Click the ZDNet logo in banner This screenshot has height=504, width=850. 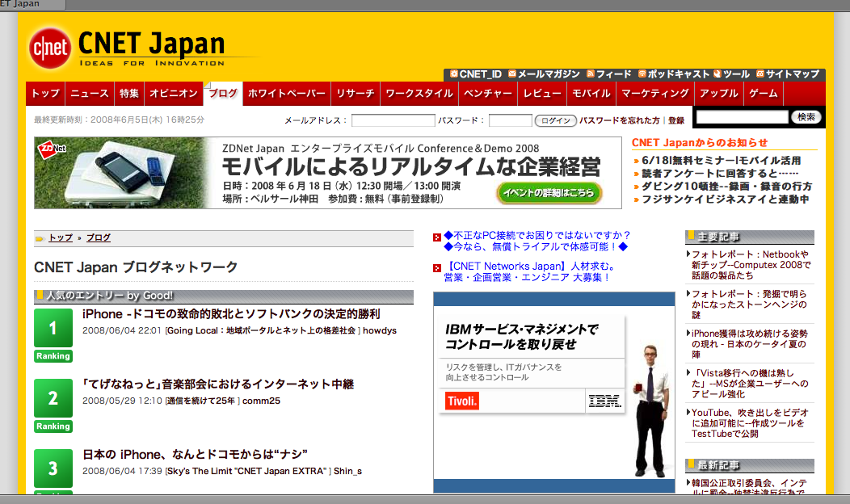52,149
